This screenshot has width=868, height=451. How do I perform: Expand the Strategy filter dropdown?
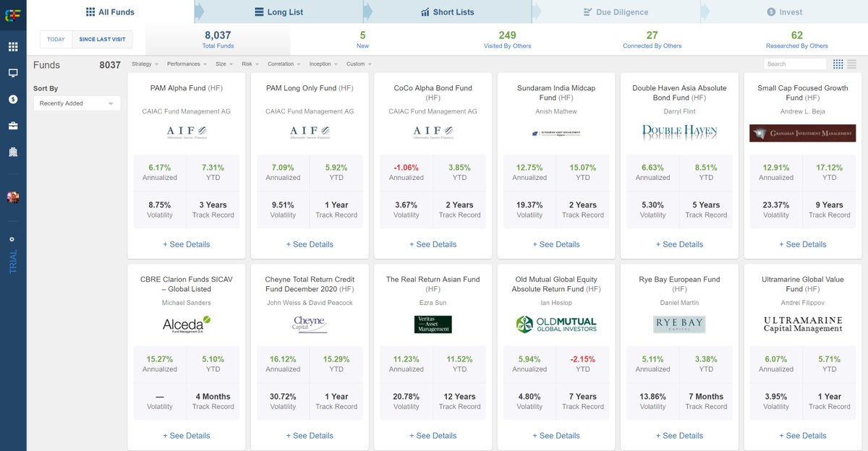pyautogui.click(x=144, y=64)
